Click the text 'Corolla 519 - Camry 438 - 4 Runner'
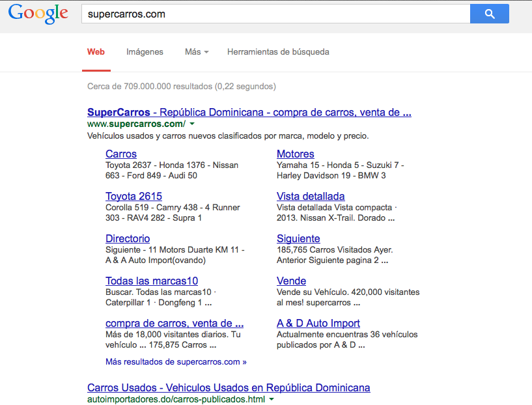 [x=173, y=208]
